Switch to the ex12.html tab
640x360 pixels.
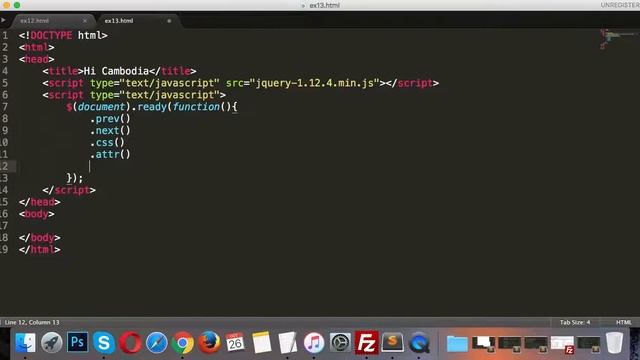coord(35,21)
